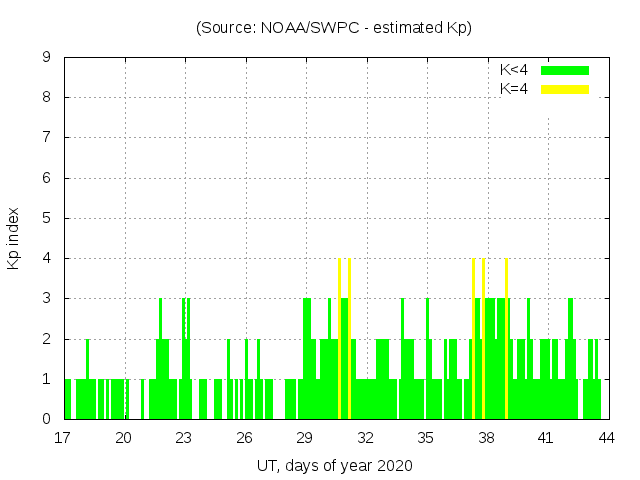Screen dimensions: 640x480
Task: Click y-axis tick label 9
Action: tap(47, 58)
